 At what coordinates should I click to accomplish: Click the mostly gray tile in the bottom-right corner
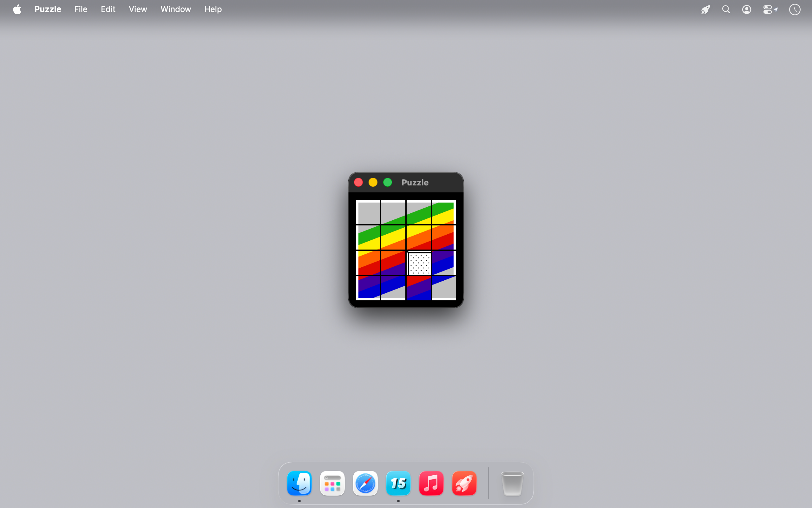click(x=444, y=288)
